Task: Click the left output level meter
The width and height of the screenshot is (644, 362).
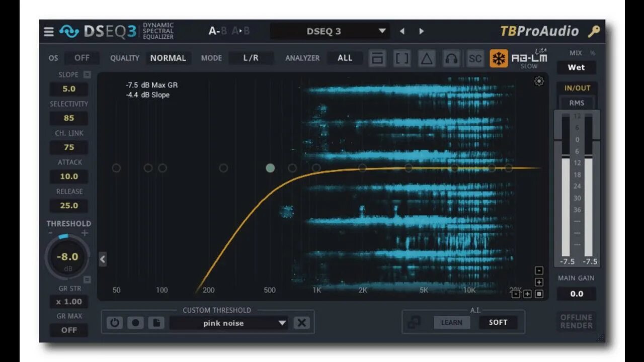Action: pos(566,185)
